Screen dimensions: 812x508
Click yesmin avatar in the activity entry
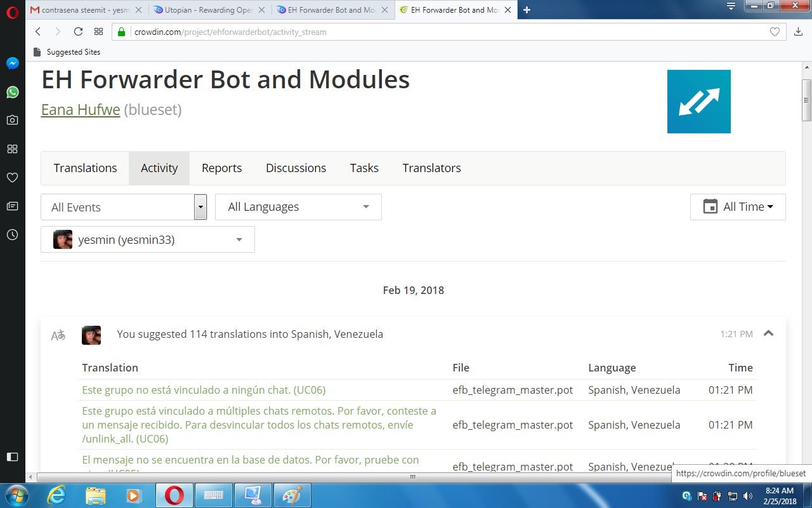[91, 335]
